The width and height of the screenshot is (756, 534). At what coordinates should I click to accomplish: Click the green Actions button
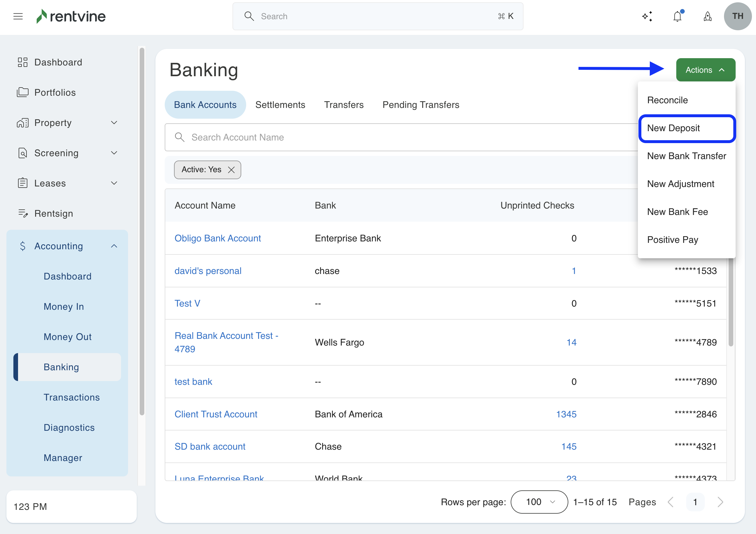click(x=705, y=70)
